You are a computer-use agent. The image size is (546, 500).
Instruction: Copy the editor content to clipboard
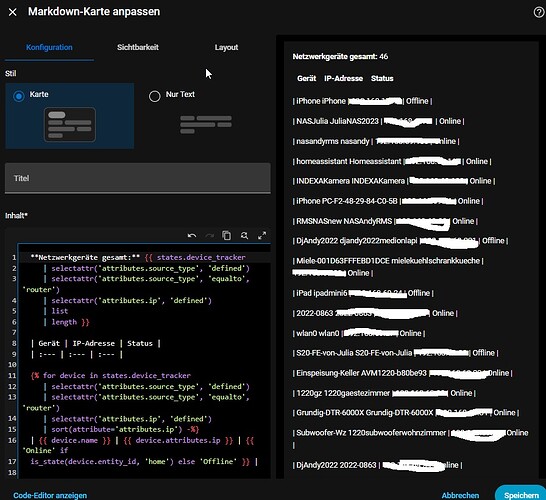227,236
